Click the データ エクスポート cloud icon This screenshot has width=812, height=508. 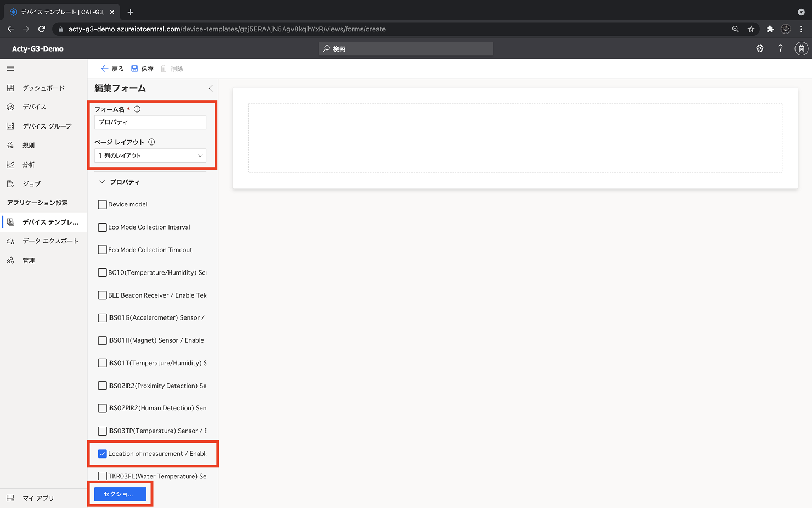click(x=10, y=241)
